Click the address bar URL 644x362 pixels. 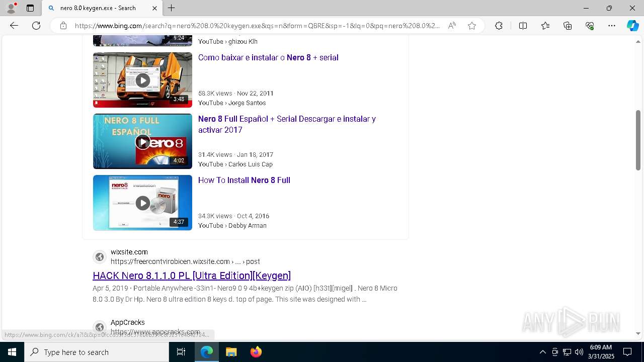click(257, 26)
